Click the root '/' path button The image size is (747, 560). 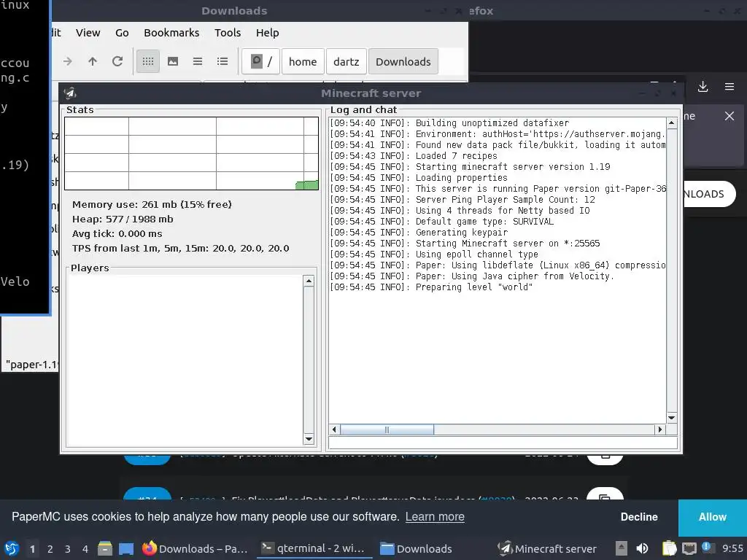[260, 61]
